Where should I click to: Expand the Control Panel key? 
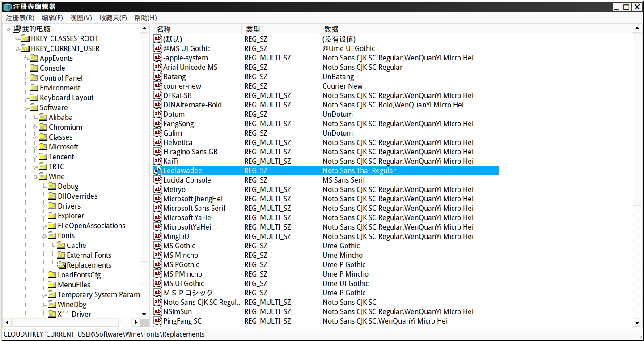26,78
